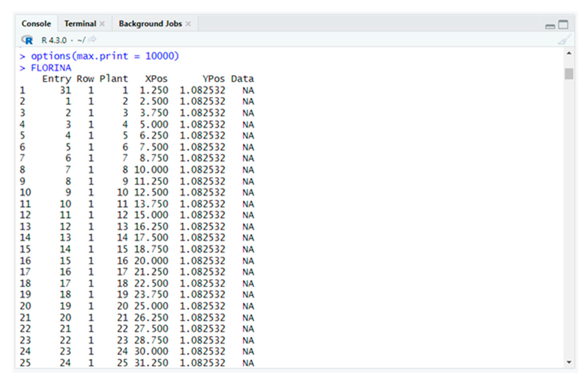588x383 pixels.
Task: Click the options(max.print = 10000) command line
Action: (x=105, y=56)
